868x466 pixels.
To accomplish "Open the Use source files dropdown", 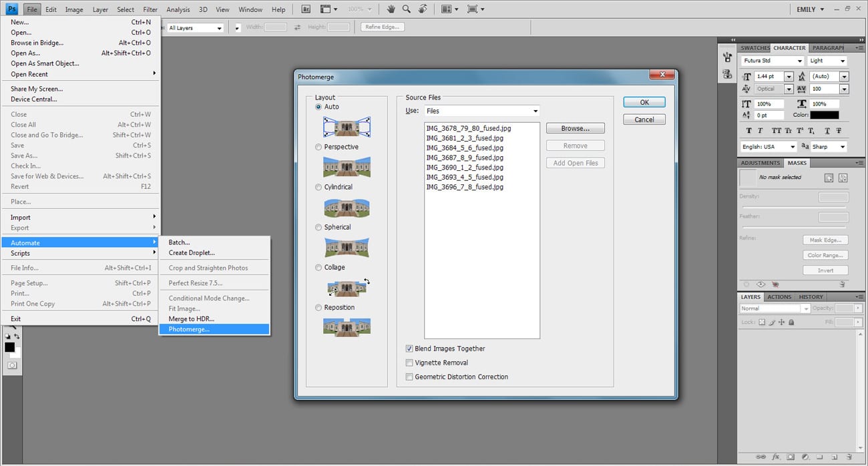I will 481,111.
